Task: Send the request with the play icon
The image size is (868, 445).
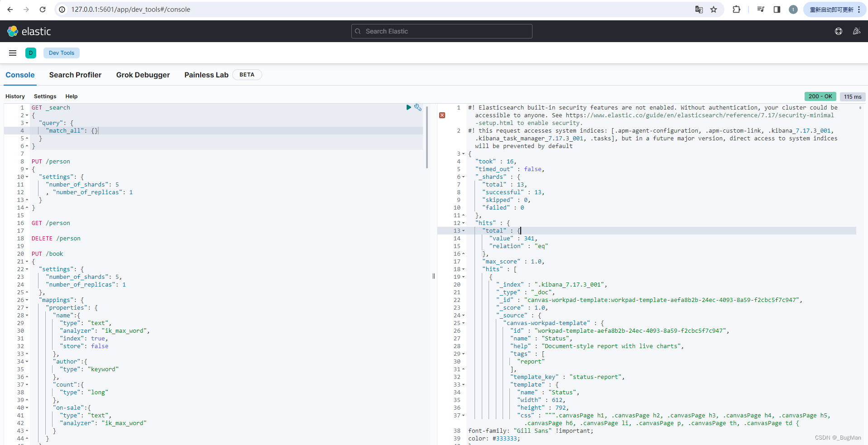Action: (408, 107)
